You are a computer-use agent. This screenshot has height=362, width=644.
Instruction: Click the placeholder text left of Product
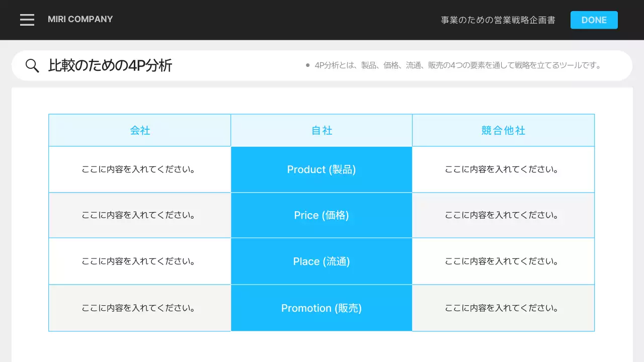(139, 169)
